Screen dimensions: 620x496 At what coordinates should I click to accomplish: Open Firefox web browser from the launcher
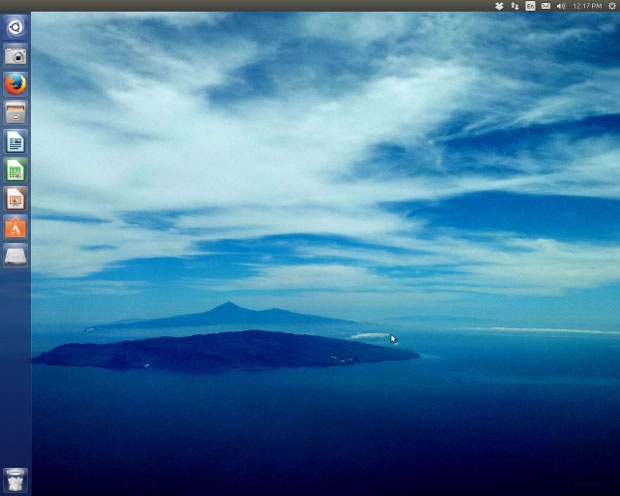pos(15,85)
